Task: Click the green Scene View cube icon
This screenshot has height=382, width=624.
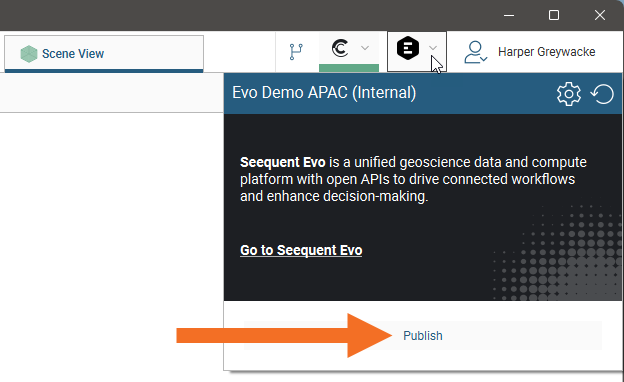Action: [x=29, y=54]
